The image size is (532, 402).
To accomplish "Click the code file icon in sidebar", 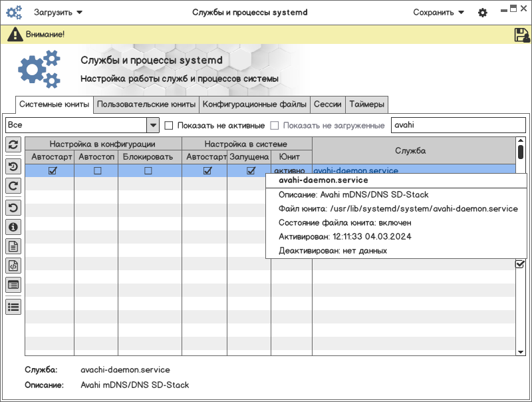I will (13, 266).
